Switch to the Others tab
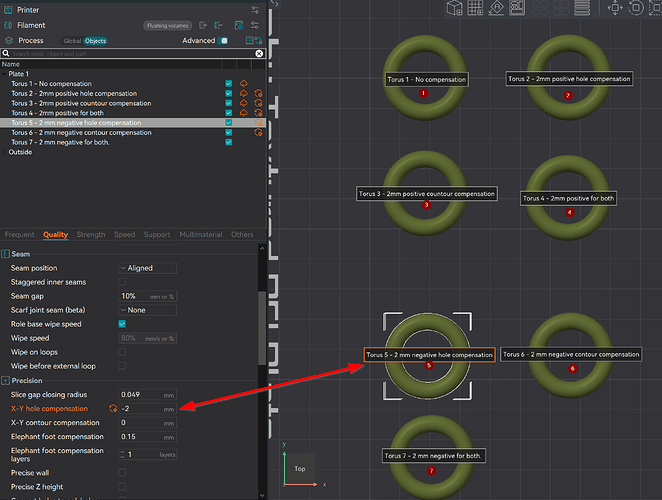Image resolution: width=662 pixels, height=500 pixels. tap(242, 234)
